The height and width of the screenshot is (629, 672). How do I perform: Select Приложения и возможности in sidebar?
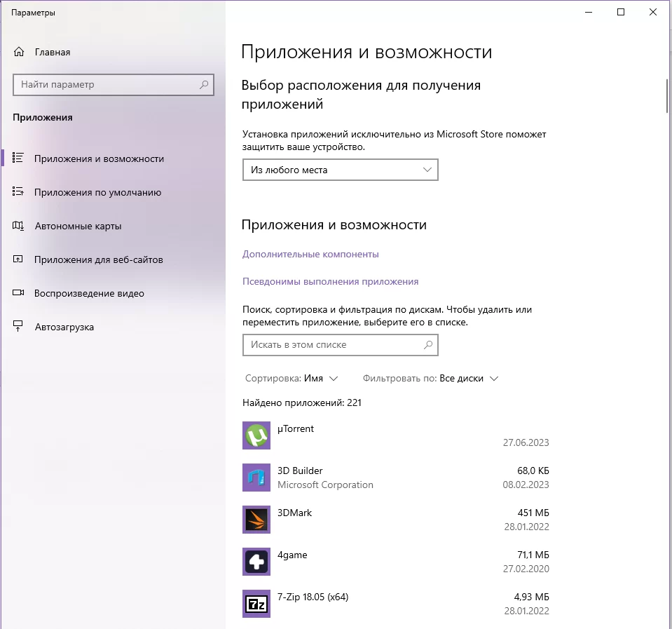click(x=99, y=158)
